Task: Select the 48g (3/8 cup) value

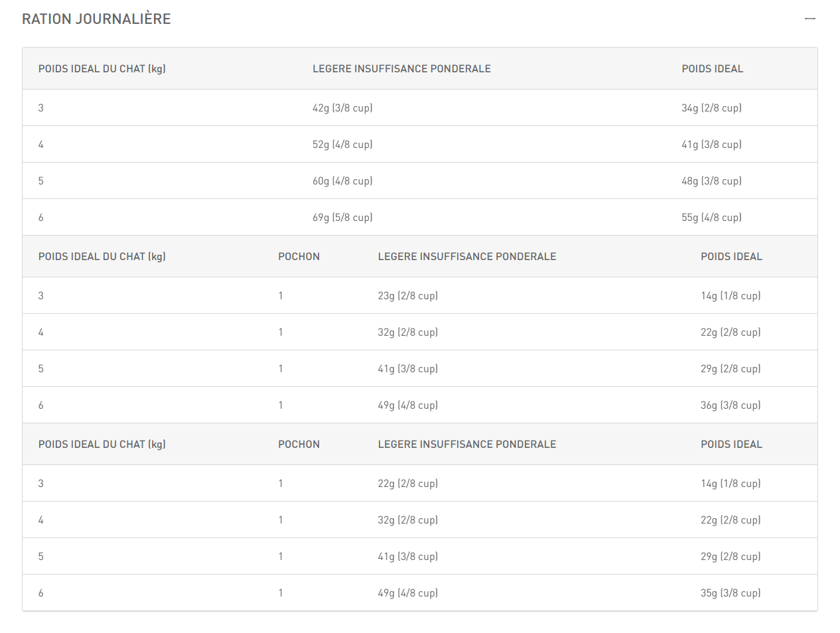Action: pos(711,180)
